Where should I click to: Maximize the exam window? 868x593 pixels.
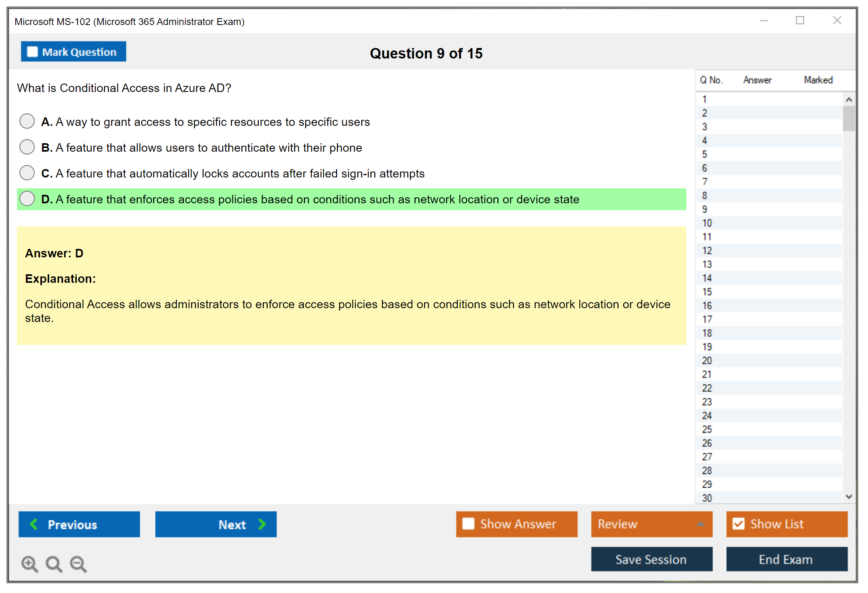(800, 21)
